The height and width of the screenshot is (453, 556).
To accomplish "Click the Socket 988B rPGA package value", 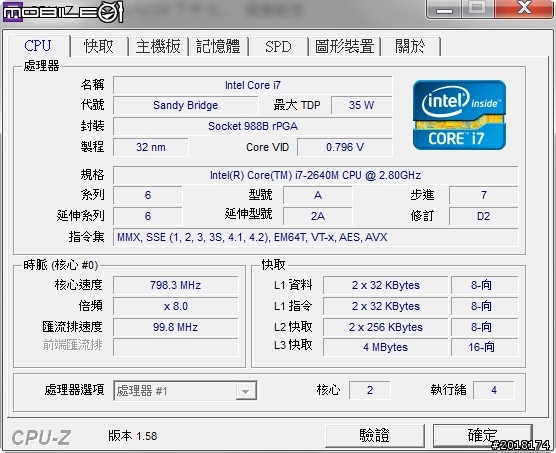I will [x=252, y=126].
